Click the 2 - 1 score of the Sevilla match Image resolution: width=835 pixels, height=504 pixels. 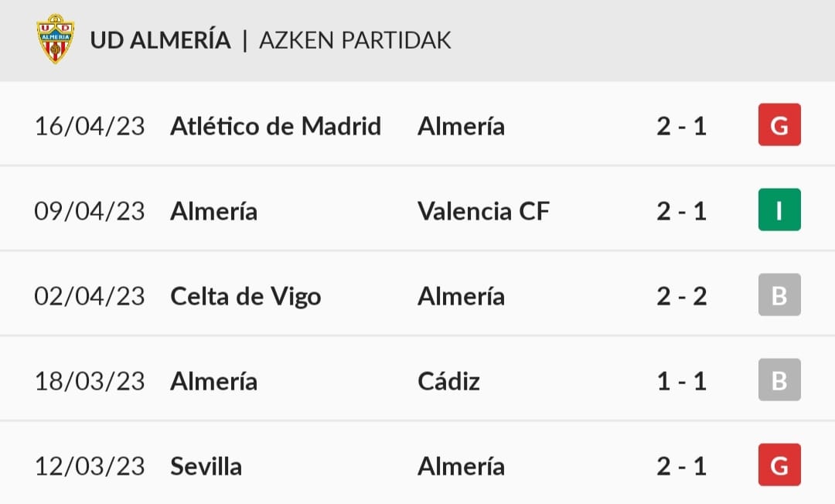pos(682,467)
